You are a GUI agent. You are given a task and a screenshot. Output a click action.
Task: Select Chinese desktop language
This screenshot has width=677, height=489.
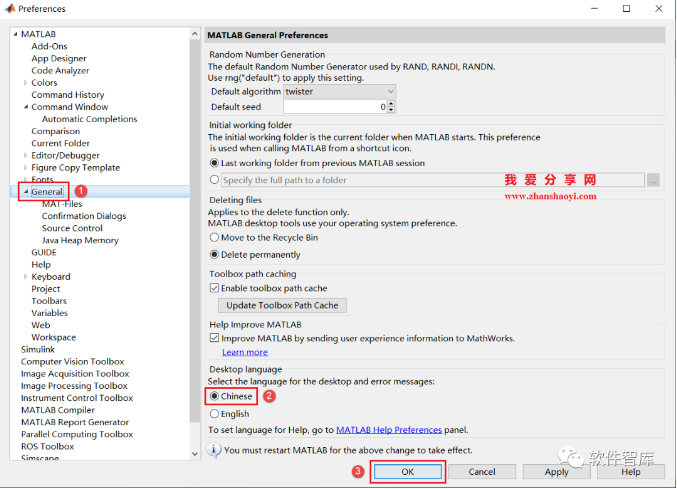point(214,396)
